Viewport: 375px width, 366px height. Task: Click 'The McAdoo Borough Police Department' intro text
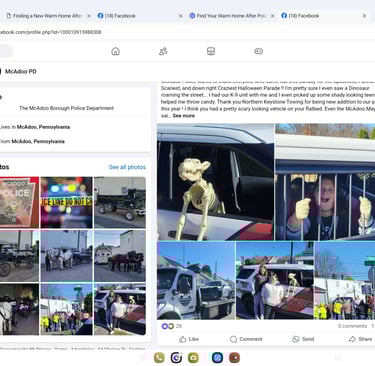67,108
